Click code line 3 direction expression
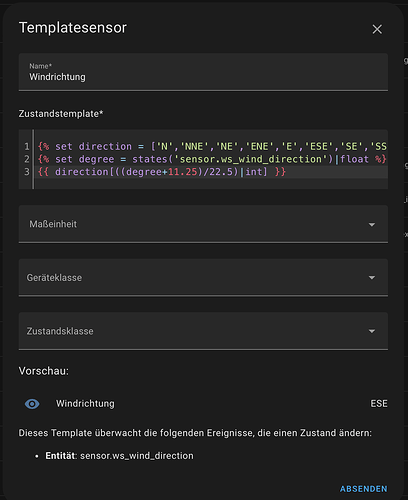The image size is (408, 500). point(162,172)
